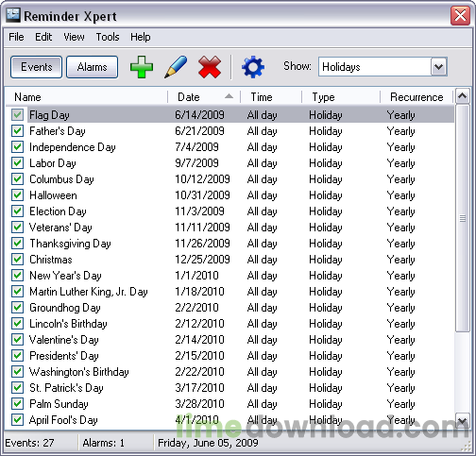Open the File menu
Viewport: 476px width, 456px height.
tap(16, 37)
